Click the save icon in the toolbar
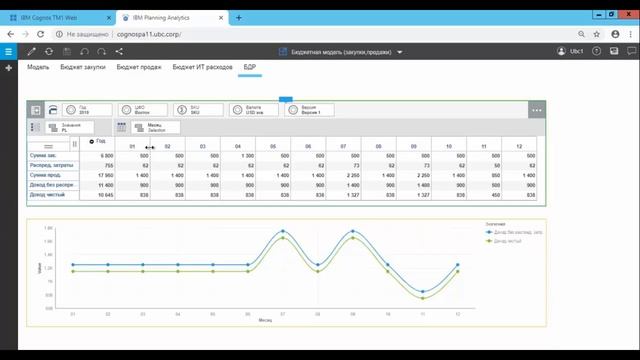 click(67, 51)
